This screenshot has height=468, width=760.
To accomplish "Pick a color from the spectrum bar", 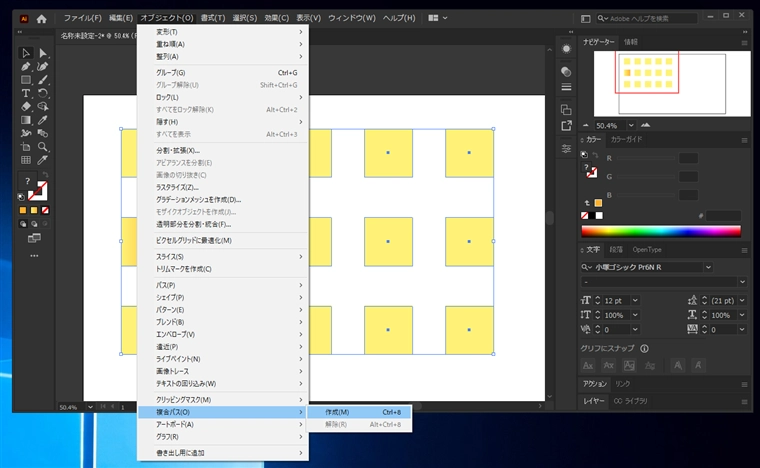I will (x=660, y=231).
